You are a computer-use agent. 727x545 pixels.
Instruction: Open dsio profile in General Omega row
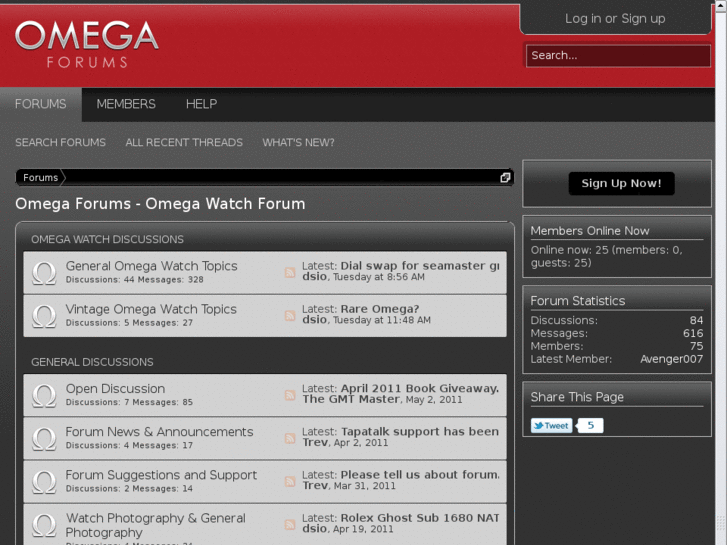pos(315,277)
